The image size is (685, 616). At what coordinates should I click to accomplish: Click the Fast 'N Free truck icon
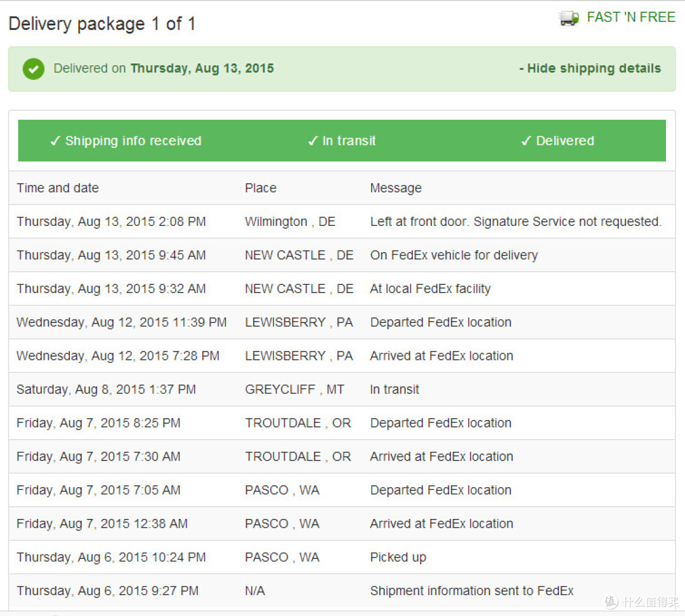[x=569, y=18]
